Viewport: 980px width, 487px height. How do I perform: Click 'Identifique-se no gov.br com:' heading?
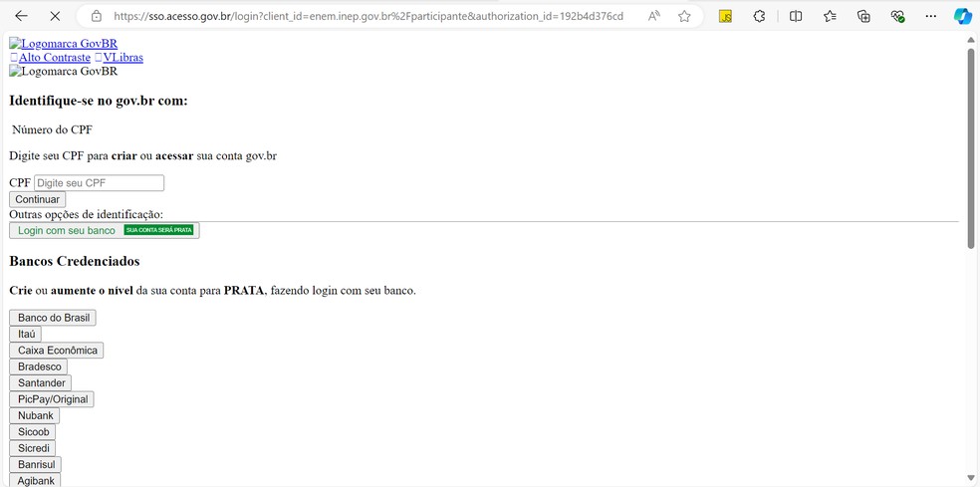99,101
